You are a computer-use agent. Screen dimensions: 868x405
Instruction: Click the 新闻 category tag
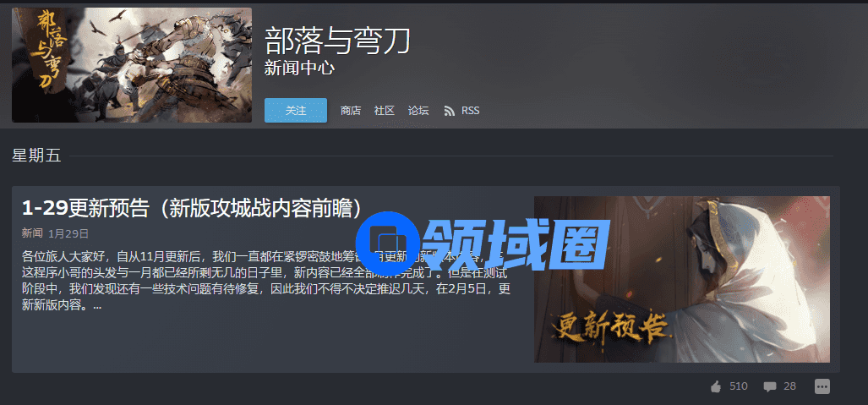coord(32,233)
